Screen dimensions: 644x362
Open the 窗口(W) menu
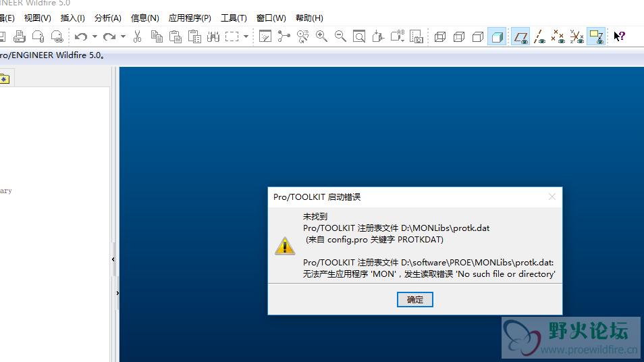(x=271, y=18)
